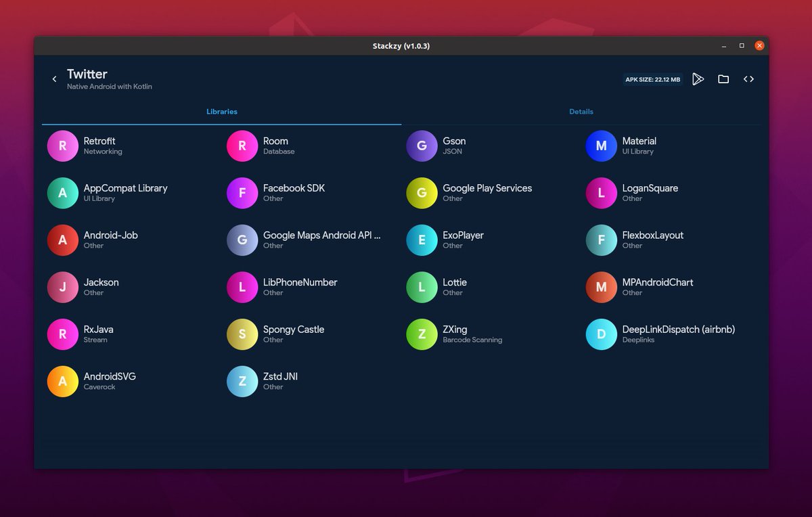Switch to the Libraries tab
This screenshot has height=517, width=812.
coord(222,112)
